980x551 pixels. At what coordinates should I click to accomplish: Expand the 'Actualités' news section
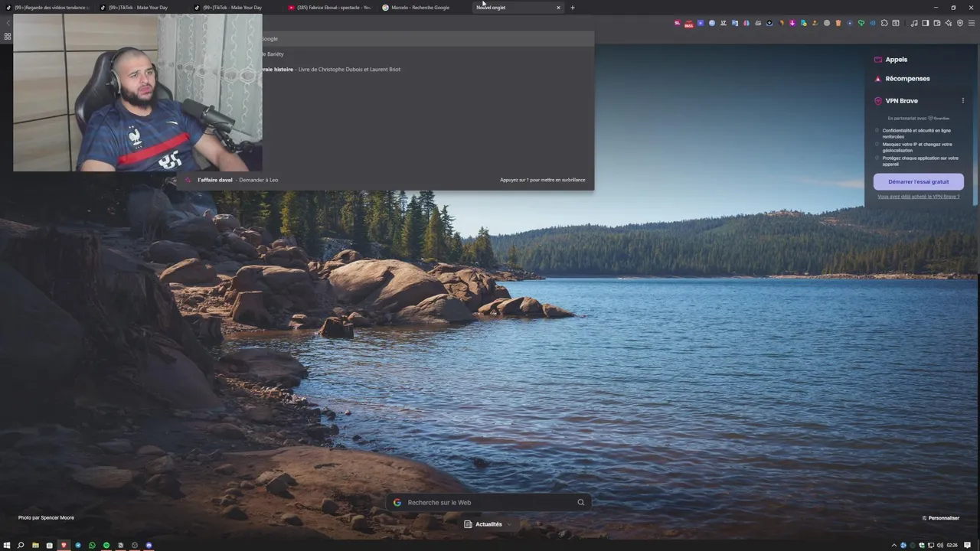click(x=488, y=524)
